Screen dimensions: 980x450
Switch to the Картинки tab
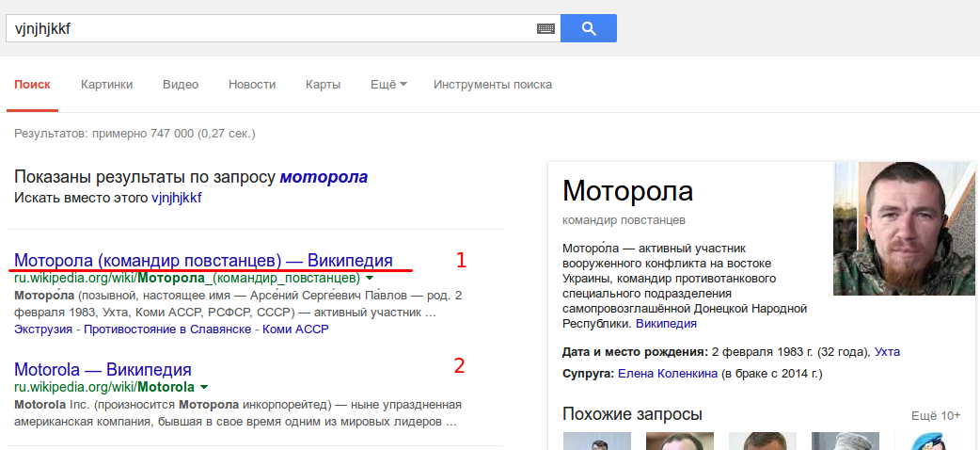107,85
